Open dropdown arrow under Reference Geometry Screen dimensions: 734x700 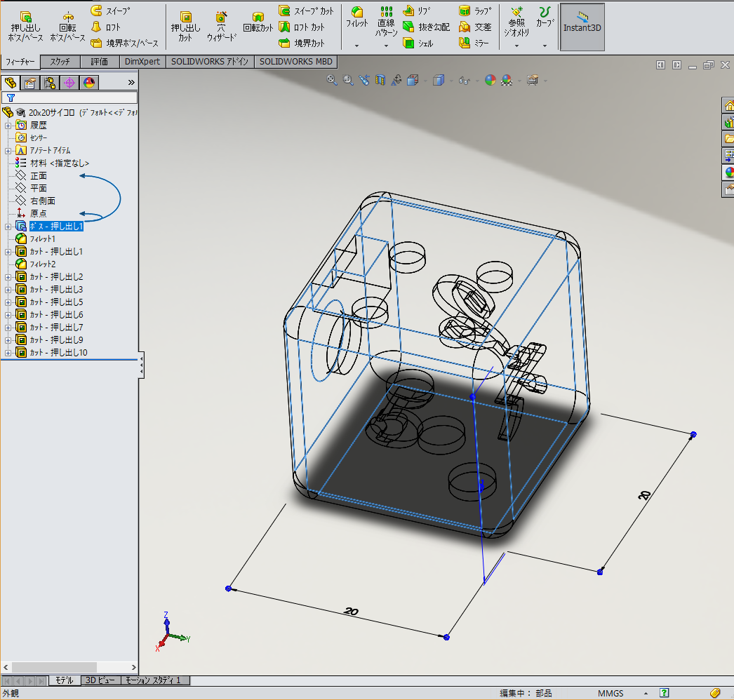[x=516, y=46]
